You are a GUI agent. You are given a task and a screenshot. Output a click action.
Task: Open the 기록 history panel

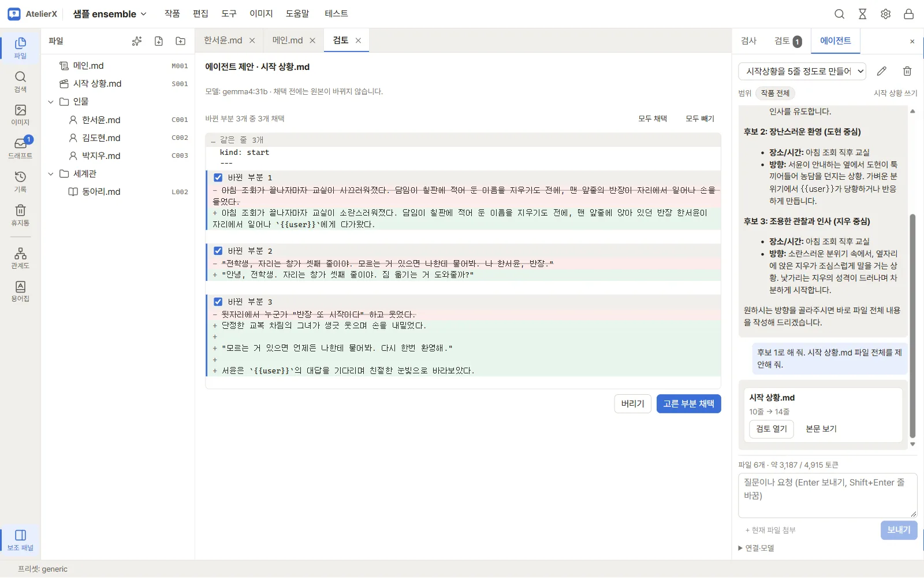20,181
